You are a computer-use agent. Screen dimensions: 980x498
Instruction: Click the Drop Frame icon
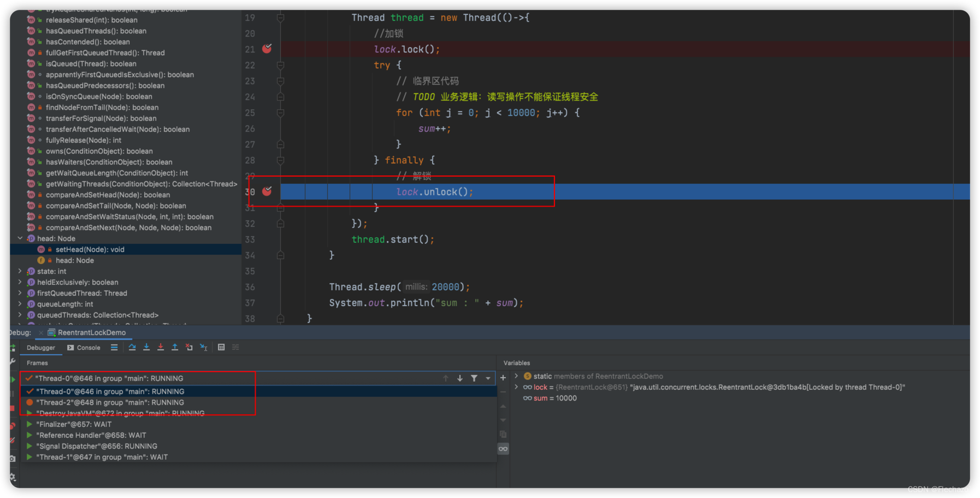(x=189, y=347)
